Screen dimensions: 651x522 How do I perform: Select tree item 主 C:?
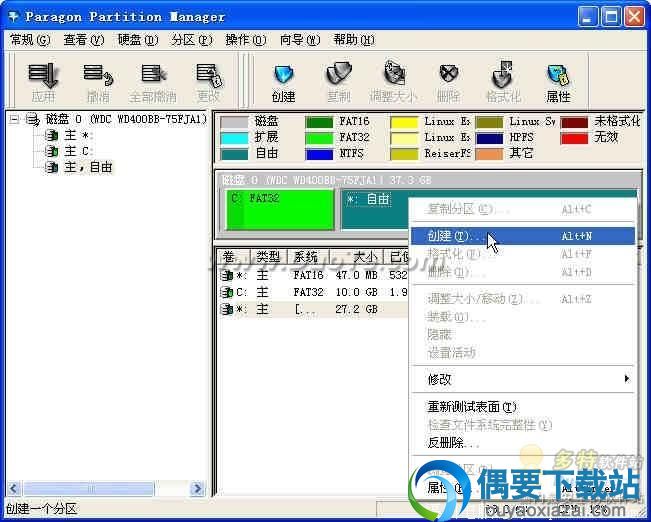[78, 151]
